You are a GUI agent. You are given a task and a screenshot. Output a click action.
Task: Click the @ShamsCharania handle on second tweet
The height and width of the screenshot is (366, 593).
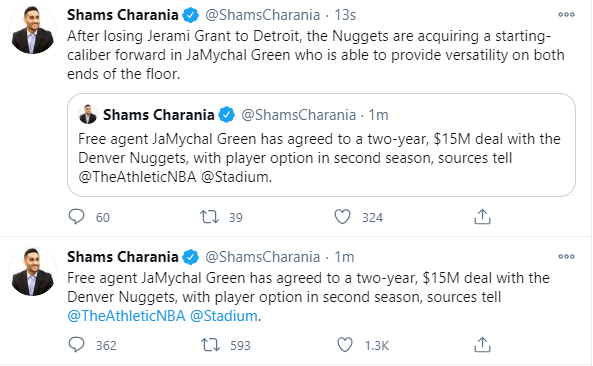point(262,257)
